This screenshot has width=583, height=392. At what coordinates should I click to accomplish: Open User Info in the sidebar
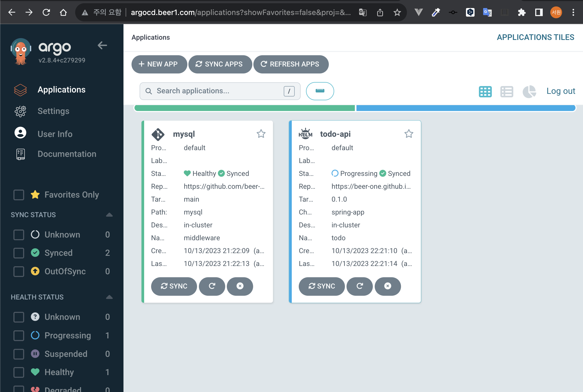55,134
